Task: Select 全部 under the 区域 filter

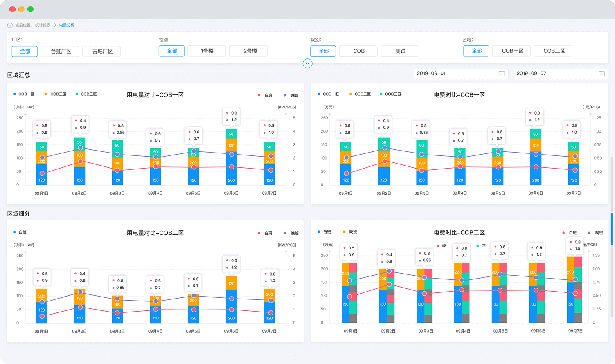Action: [476, 51]
